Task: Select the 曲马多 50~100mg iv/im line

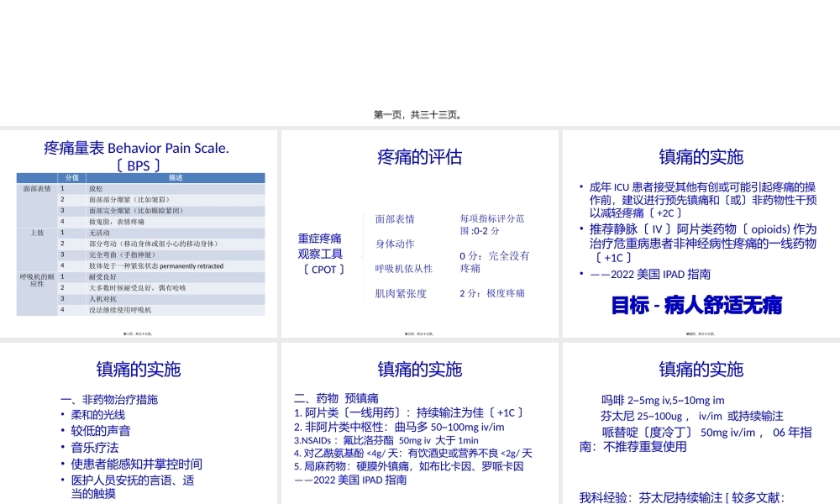Action: (401, 426)
